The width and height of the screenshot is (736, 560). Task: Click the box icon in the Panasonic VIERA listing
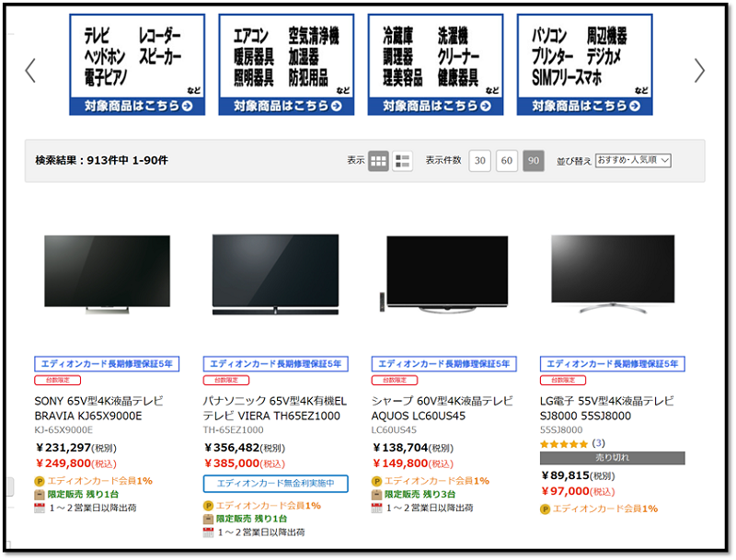(x=208, y=520)
